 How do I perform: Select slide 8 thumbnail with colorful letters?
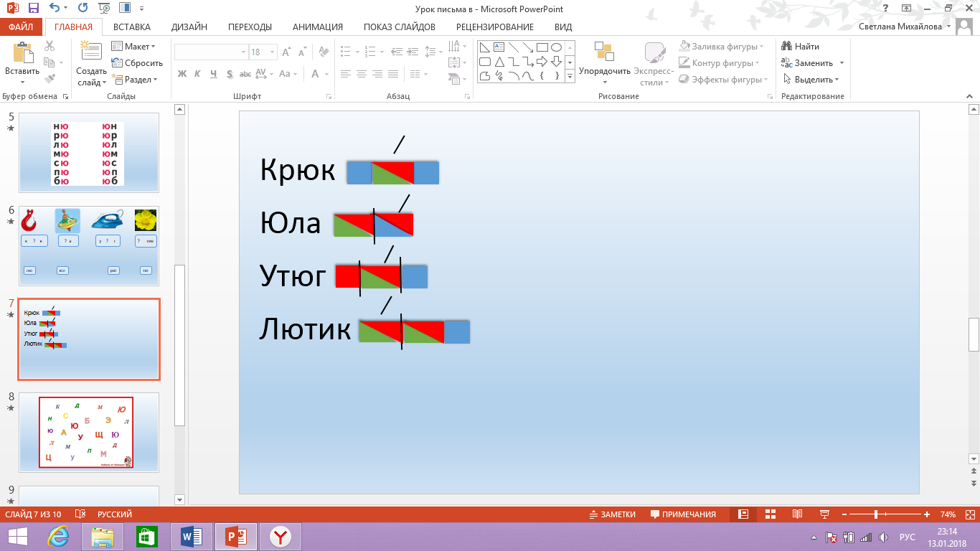point(88,433)
